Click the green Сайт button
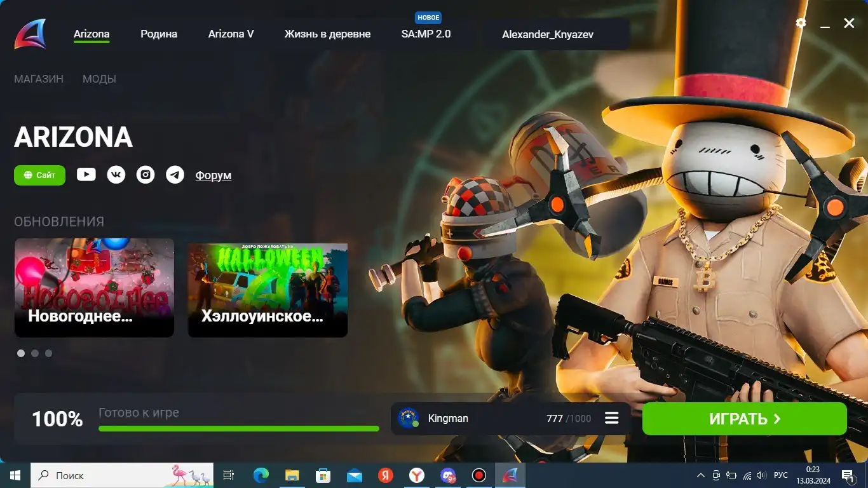 [x=39, y=175]
